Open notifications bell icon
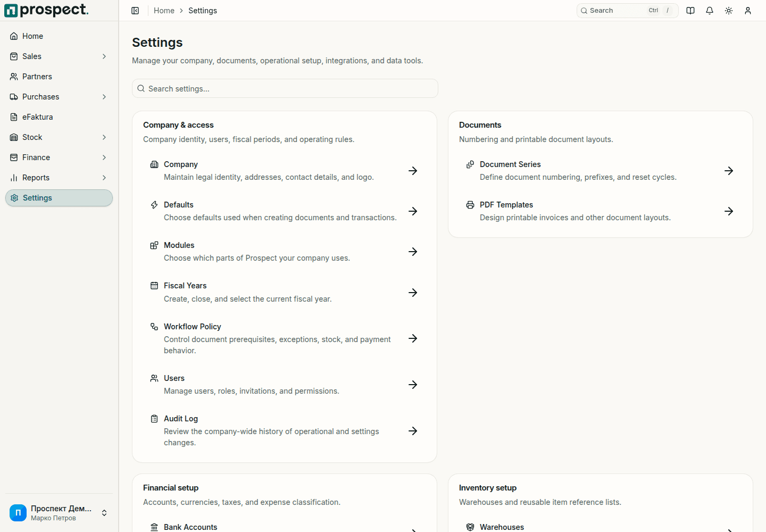Screen dimensions: 766x532 click(710, 11)
